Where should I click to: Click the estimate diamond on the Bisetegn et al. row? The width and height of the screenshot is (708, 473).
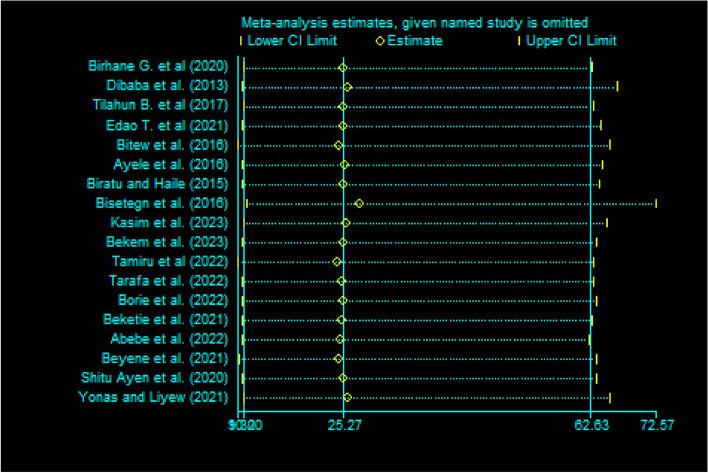359,204
